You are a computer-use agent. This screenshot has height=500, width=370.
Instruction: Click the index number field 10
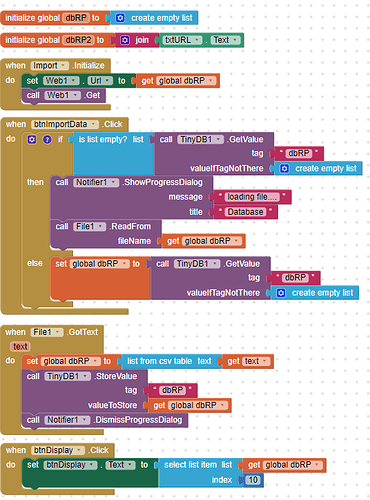[x=253, y=480]
